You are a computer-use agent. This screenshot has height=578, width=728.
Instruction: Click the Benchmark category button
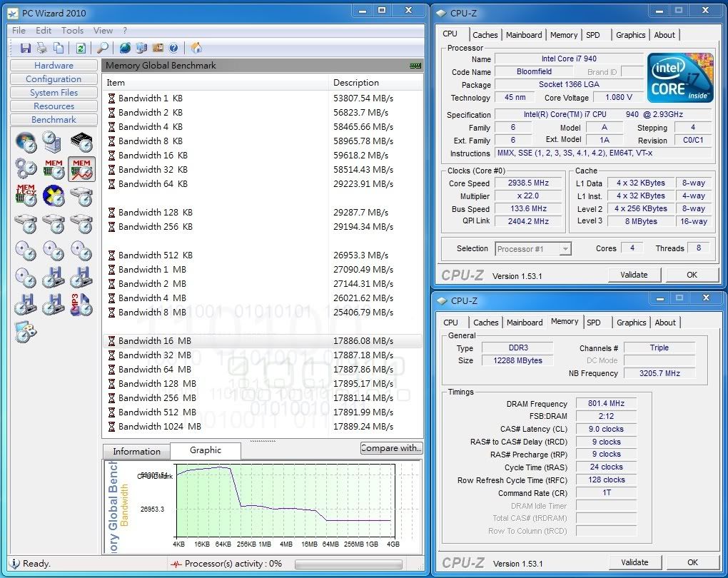click(54, 119)
